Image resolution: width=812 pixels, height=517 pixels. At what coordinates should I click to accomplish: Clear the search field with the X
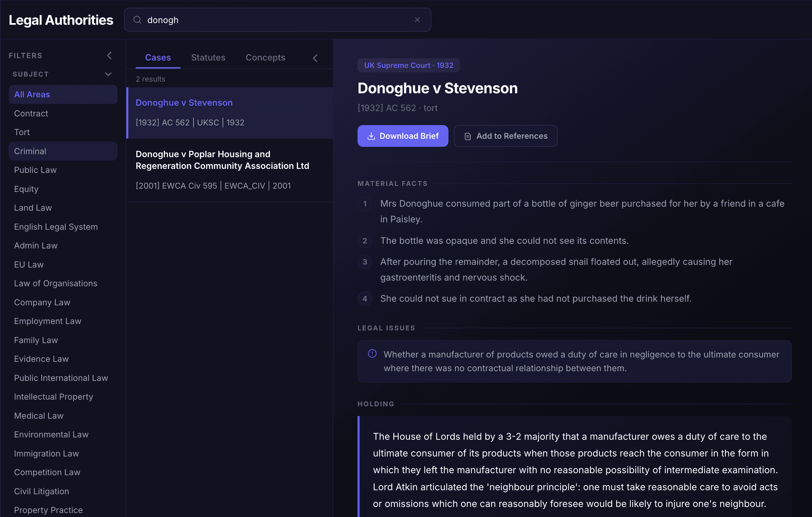(417, 20)
